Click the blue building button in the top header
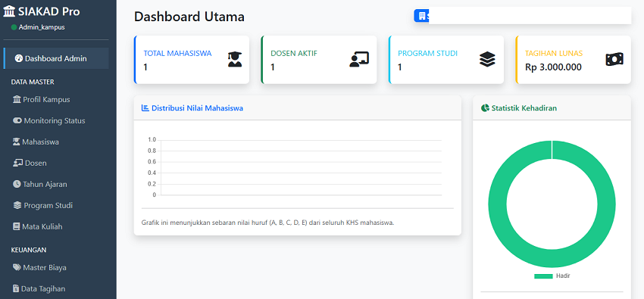The image size is (644, 299). click(x=421, y=16)
